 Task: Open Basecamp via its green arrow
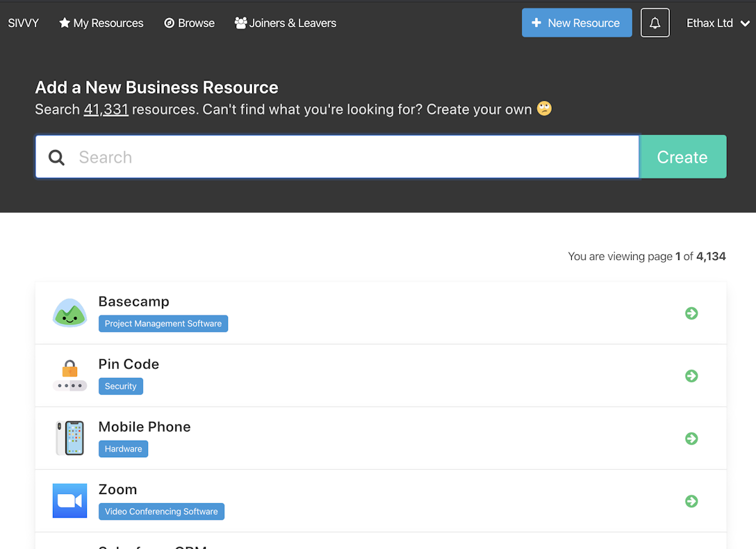691,313
